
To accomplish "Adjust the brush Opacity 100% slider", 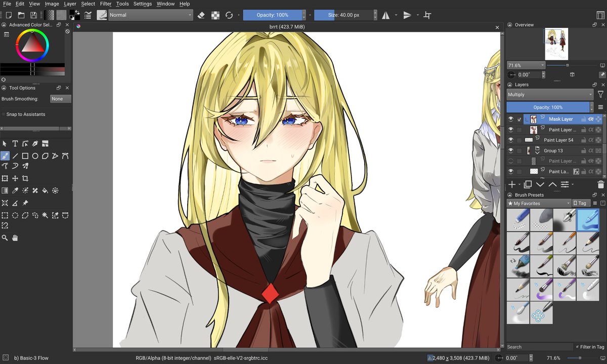I will point(272,15).
